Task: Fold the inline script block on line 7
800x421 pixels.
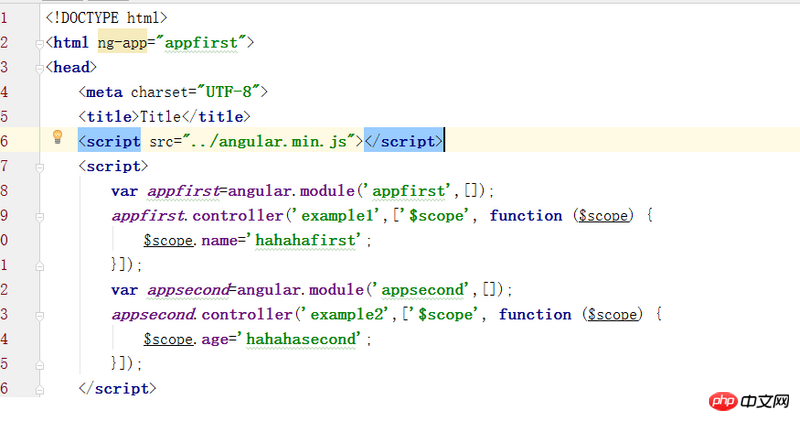Action: [x=39, y=167]
